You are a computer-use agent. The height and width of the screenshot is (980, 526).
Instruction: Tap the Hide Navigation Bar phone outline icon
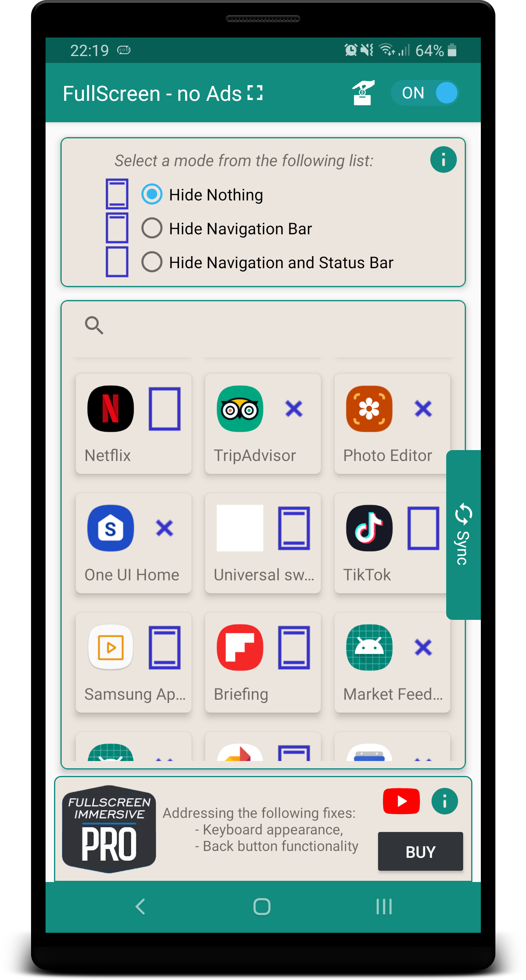pyautogui.click(x=117, y=228)
